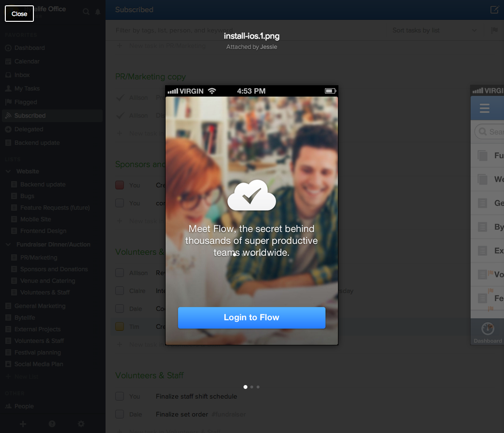Go to the second preview page dot
The width and height of the screenshot is (504, 433).
[252, 387]
